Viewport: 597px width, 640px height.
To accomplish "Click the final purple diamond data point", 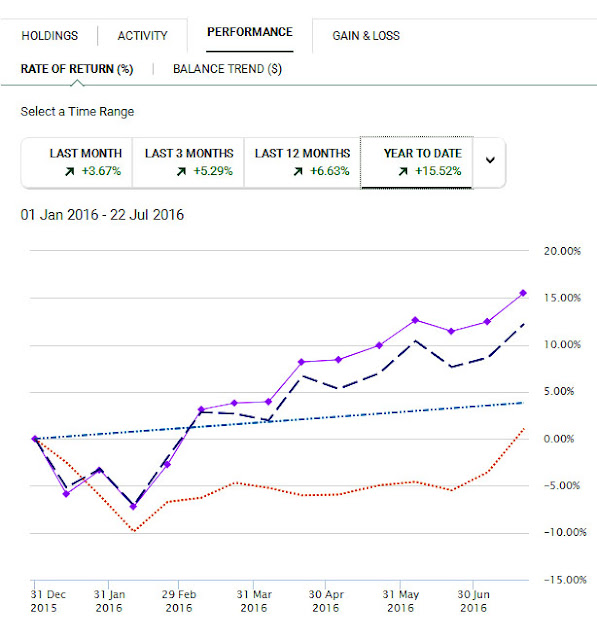I will click(x=523, y=293).
